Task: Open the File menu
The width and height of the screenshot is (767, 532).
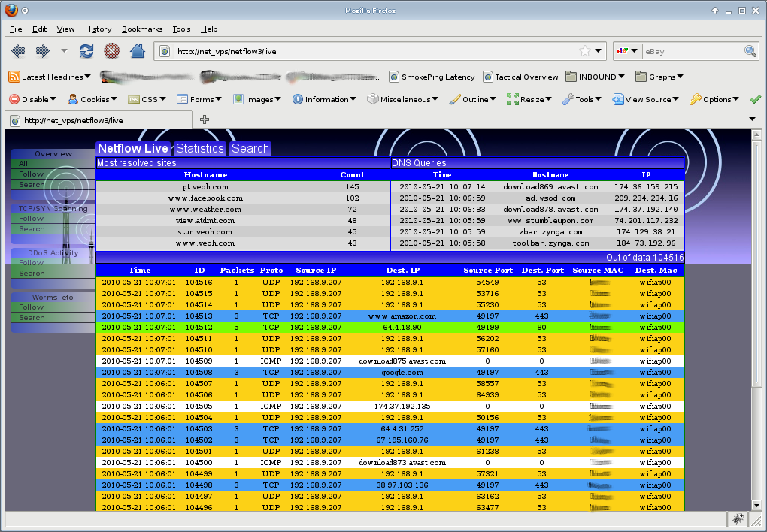Action: click(x=16, y=29)
